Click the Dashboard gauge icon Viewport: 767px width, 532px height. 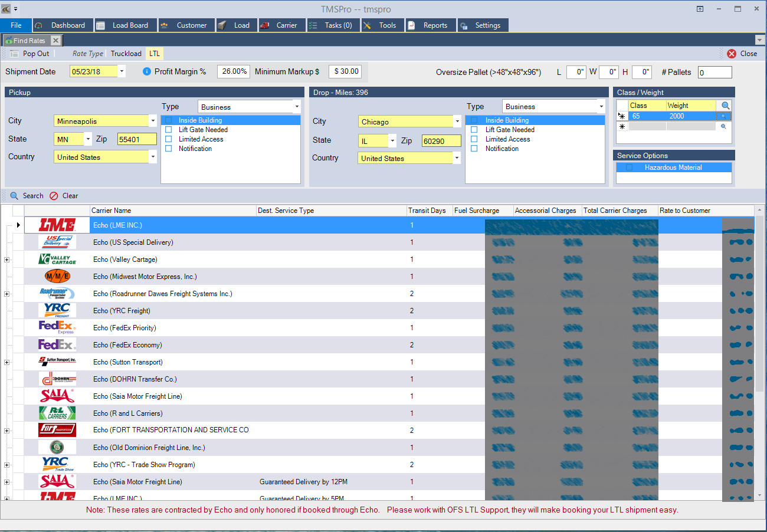coord(39,25)
